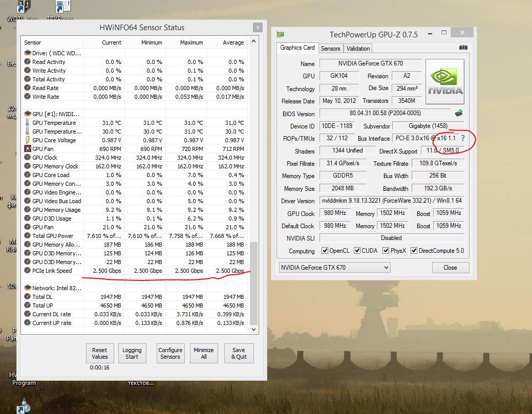Click the sensor list scrollbar up arrow
532x414 pixels.
coord(254,42)
